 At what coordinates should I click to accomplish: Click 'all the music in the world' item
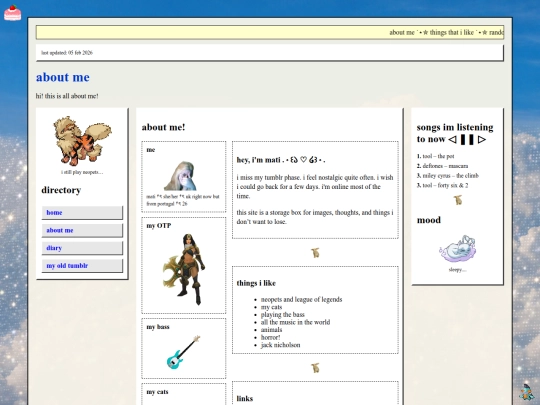point(295,322)
